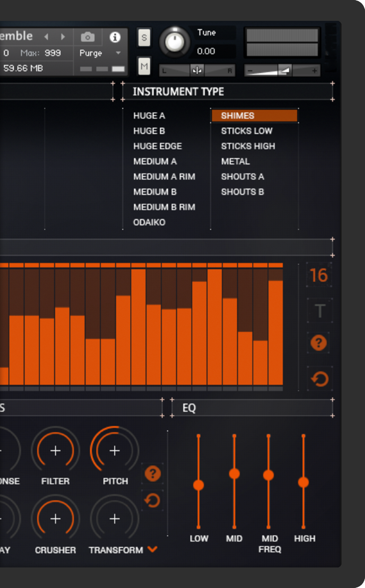Choose the SHOUTS B instrument

(242, 192)
